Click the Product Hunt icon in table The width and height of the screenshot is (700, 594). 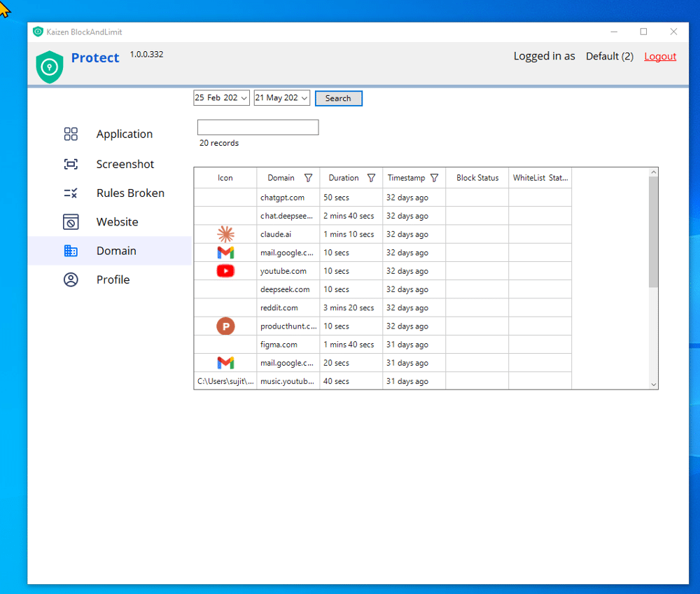[x=225, y=326]
